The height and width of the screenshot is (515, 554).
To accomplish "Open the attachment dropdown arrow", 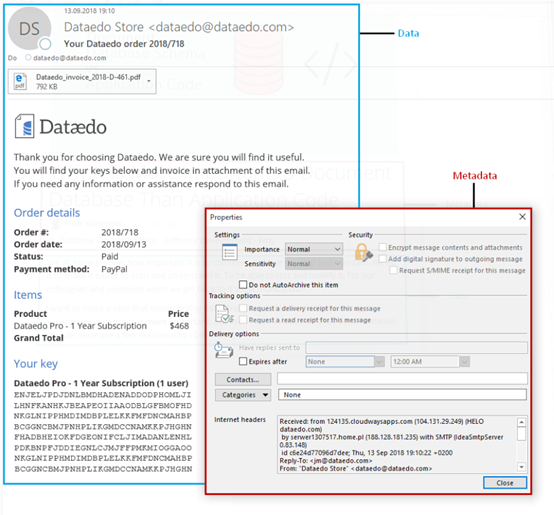I will coord(149,81).
